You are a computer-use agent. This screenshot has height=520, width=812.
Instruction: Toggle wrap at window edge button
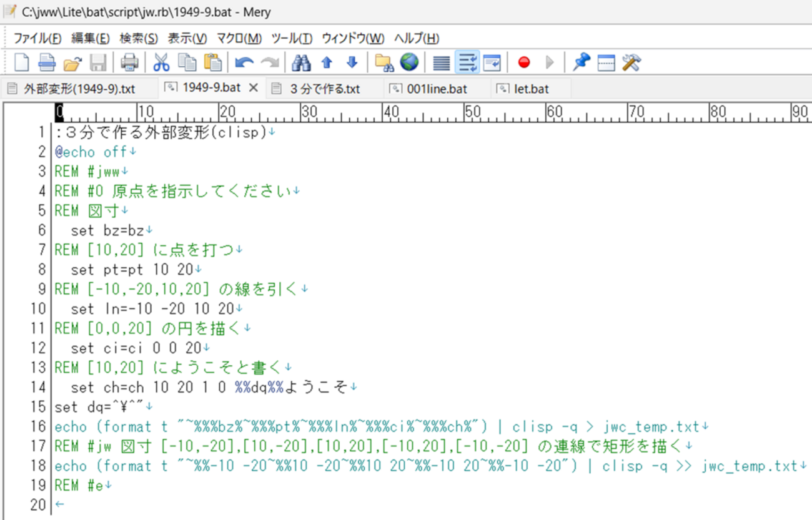click(x=492, y=62)
